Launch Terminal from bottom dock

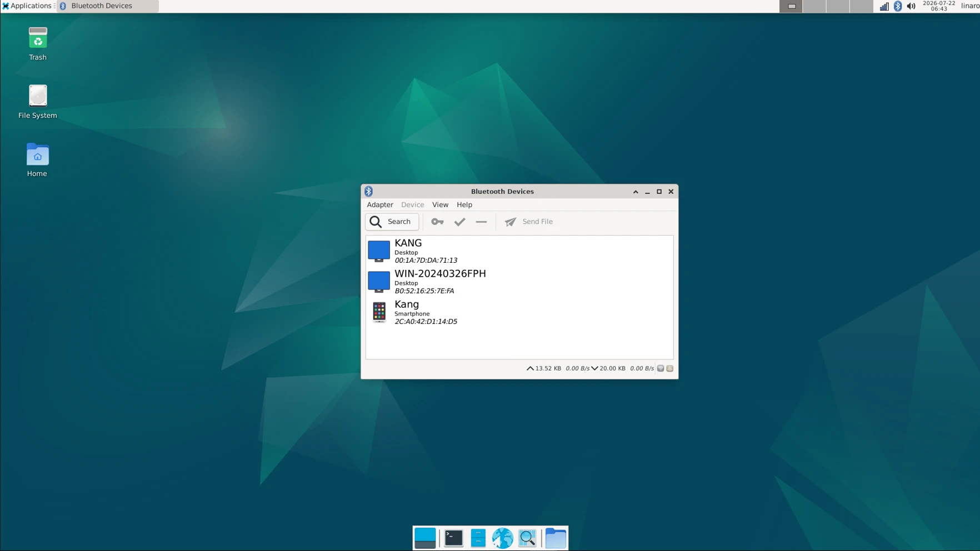tap(453, 538)
